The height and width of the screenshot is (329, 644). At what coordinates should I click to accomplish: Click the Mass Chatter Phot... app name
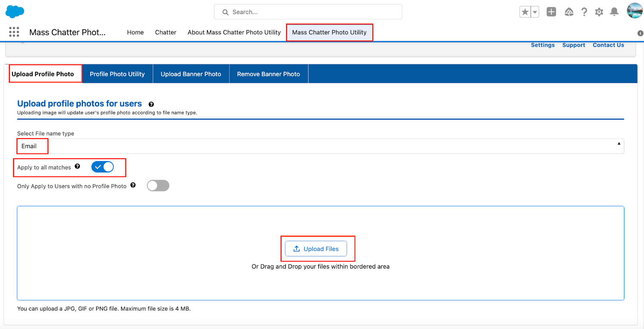click(x=67, y=32)
